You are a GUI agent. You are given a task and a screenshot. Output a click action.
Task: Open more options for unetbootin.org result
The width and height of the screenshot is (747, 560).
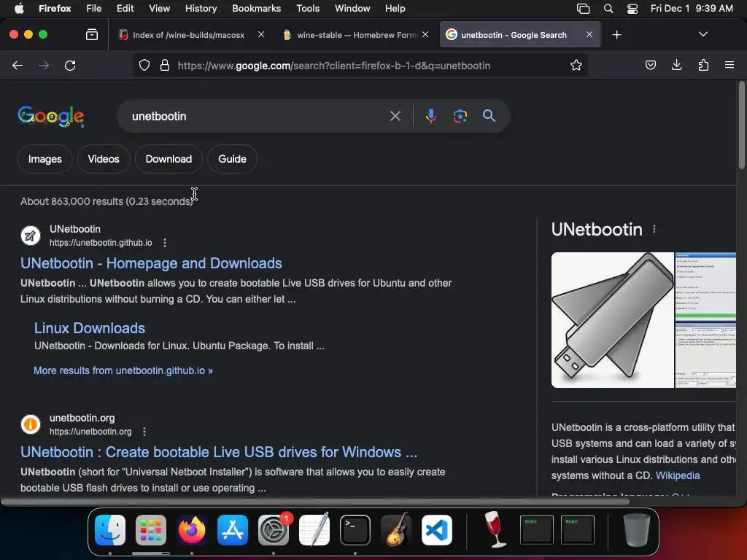(x=144, y=432)
